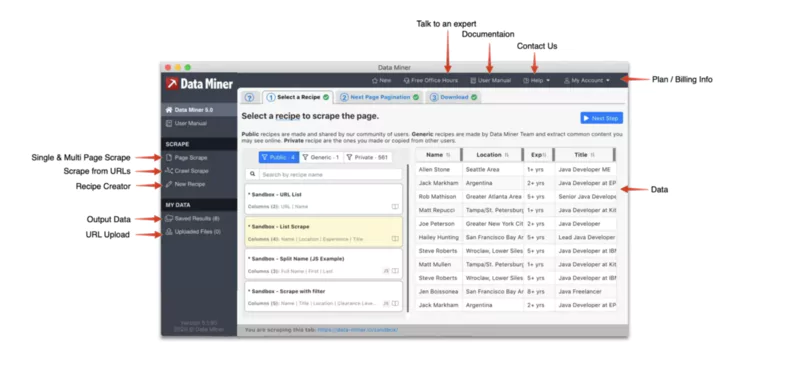Click the Greater New York Cit cell

click(x=493, y=224)
